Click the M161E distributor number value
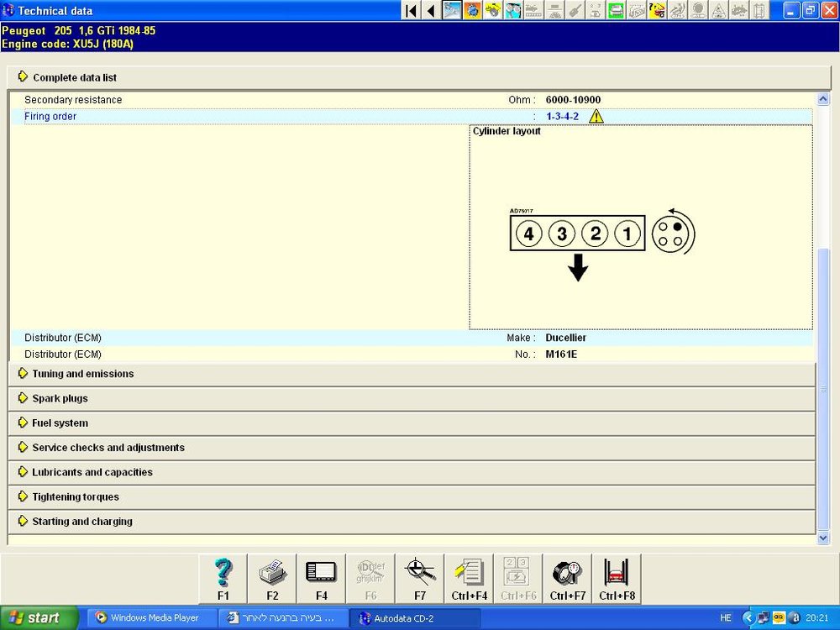 pyautogui.click(x=561, y=354)
